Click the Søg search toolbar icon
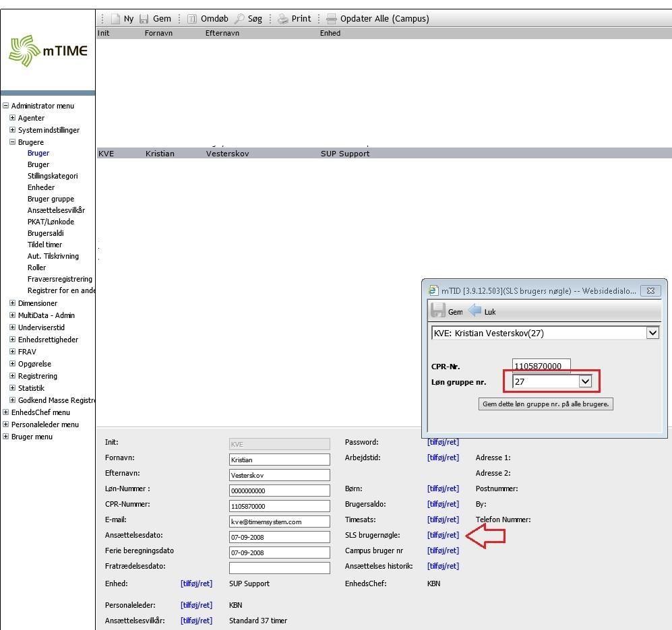This screenshot has width=672, height=630. [239, 19]
